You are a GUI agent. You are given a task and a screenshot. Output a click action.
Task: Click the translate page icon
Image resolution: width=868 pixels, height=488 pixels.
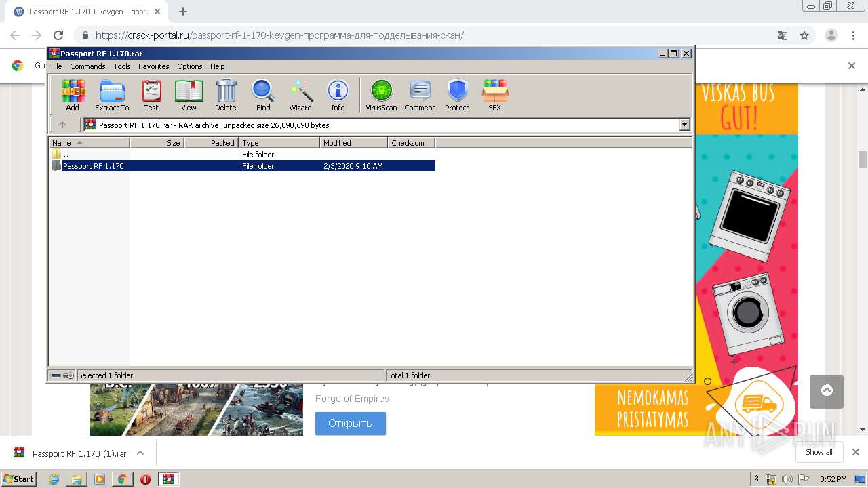783,35
